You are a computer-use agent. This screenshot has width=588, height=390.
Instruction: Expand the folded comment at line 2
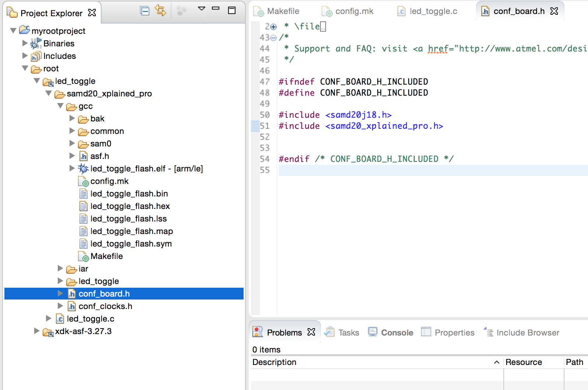(273, 26)
